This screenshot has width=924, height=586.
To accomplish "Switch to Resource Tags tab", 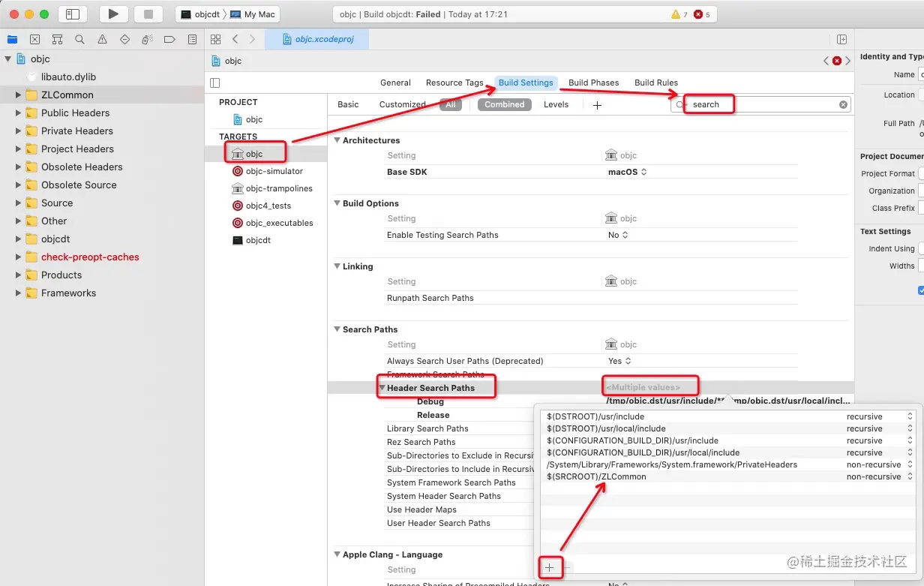I will coord(454,83).
